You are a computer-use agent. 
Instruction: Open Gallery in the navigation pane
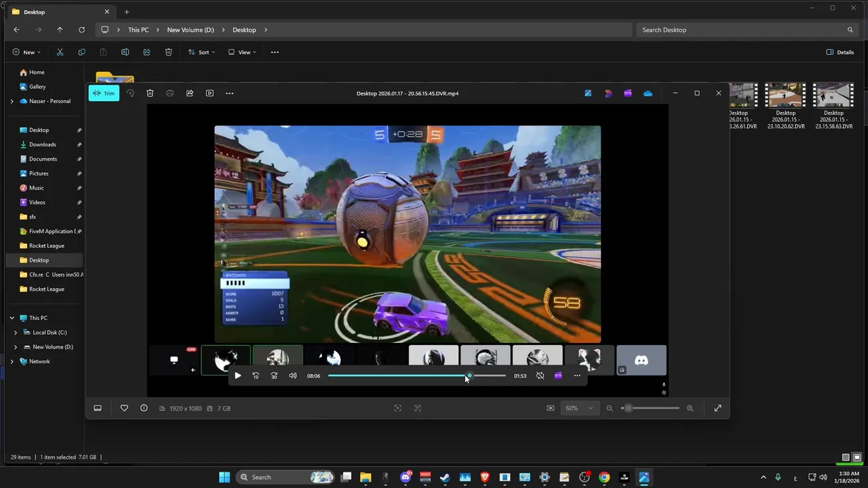tap(37, 87)
